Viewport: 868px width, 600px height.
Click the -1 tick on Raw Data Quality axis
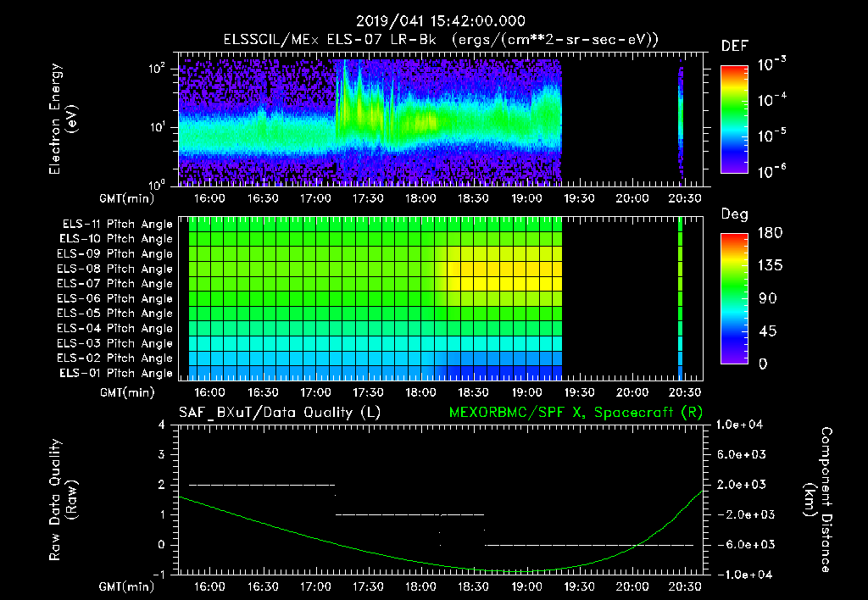[159, 575]
